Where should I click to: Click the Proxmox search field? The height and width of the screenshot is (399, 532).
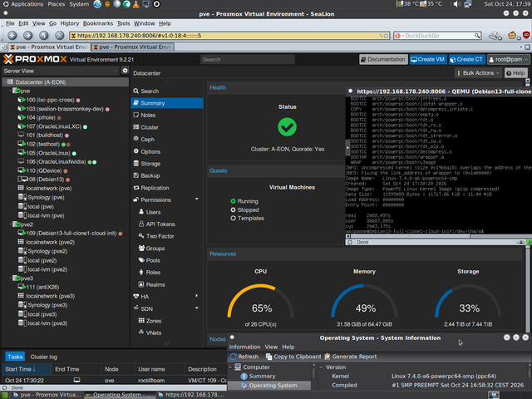coord(248,59)
